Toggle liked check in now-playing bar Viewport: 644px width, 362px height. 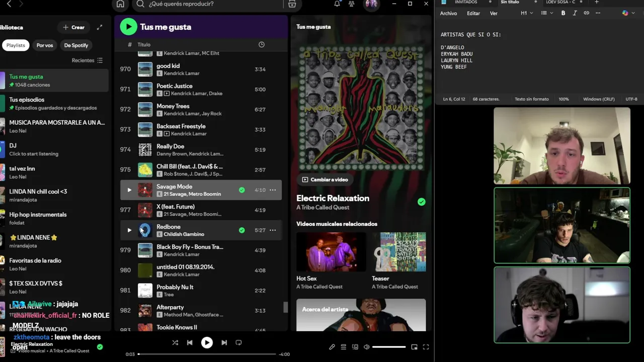(100, 347)
